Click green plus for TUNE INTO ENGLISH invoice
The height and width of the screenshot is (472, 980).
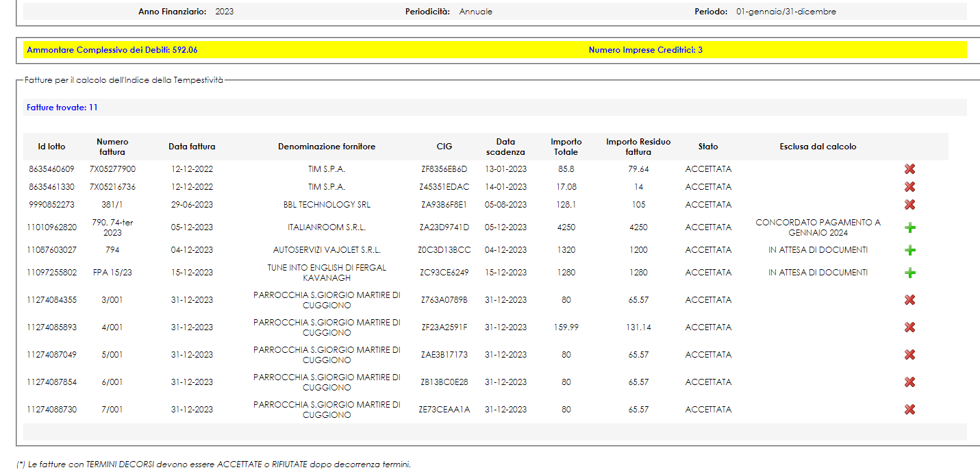point(909,273)
